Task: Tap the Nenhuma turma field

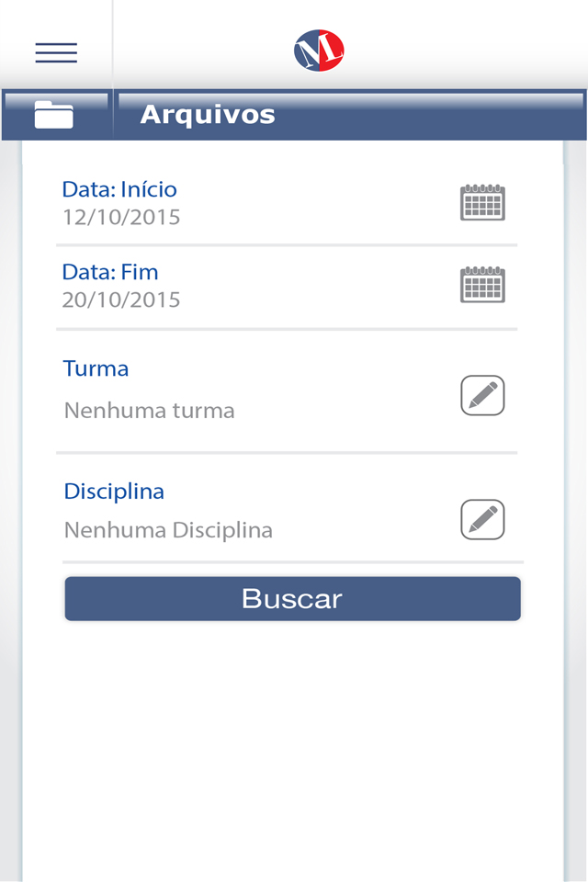Action: pos(150,411)
